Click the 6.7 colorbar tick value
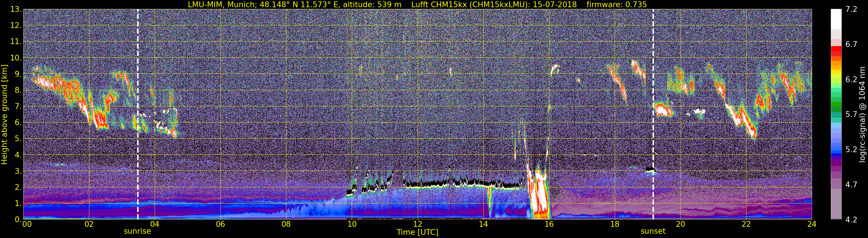The width and height of the screenshot is (868, 238). [x=851, y=44]
